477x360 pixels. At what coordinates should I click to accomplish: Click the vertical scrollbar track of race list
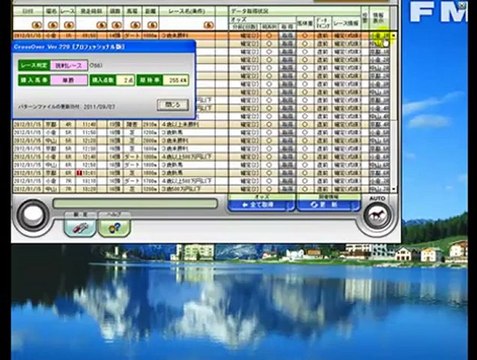(394, 113)
